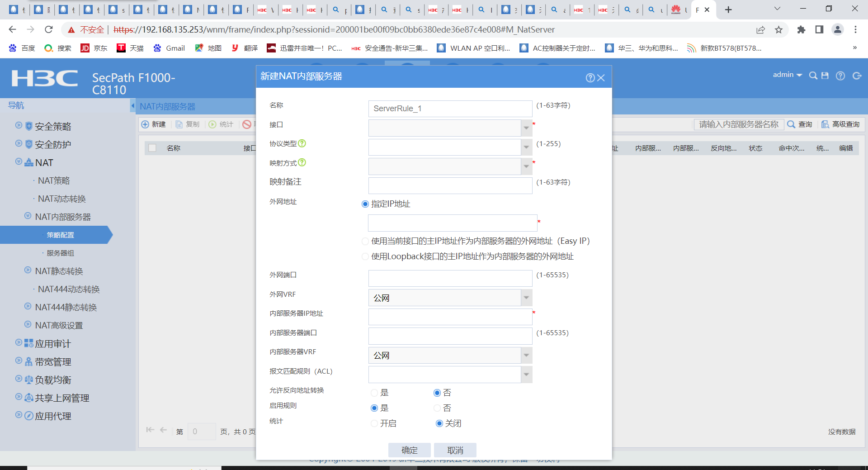Open the browser tab search chevron
Image resolution: width=868 pixels, height=470 pixels.
(x=777, y=9)
